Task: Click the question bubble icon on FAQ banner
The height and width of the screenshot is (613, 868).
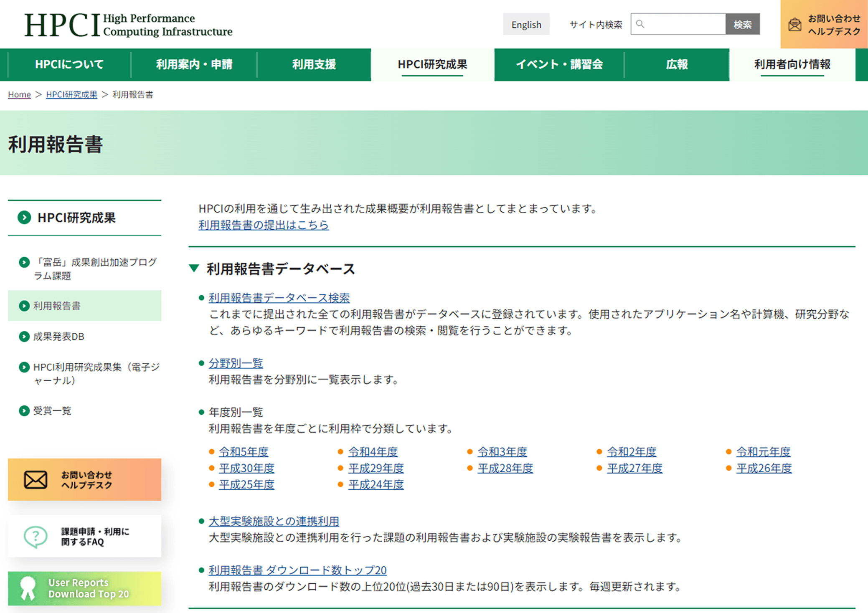Action: (36, 537)
